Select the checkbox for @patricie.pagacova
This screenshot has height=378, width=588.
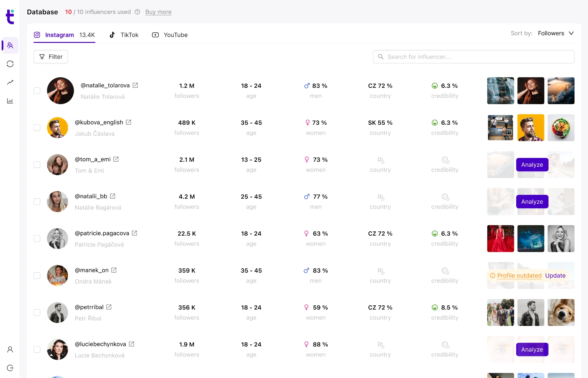tap(37, 239)
